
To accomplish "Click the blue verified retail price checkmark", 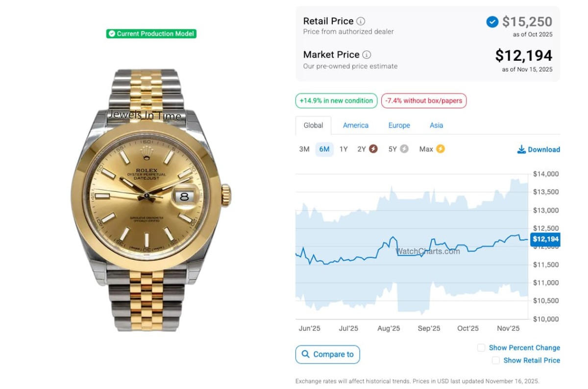I will (x=492, y=22).
